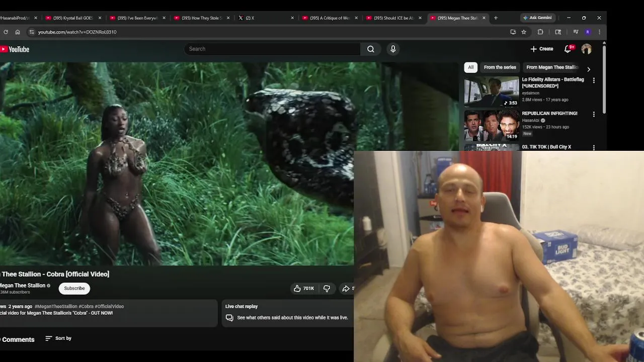Close the Krystal Ball tab
Screen dimensions: 644x362
[100, 18]
